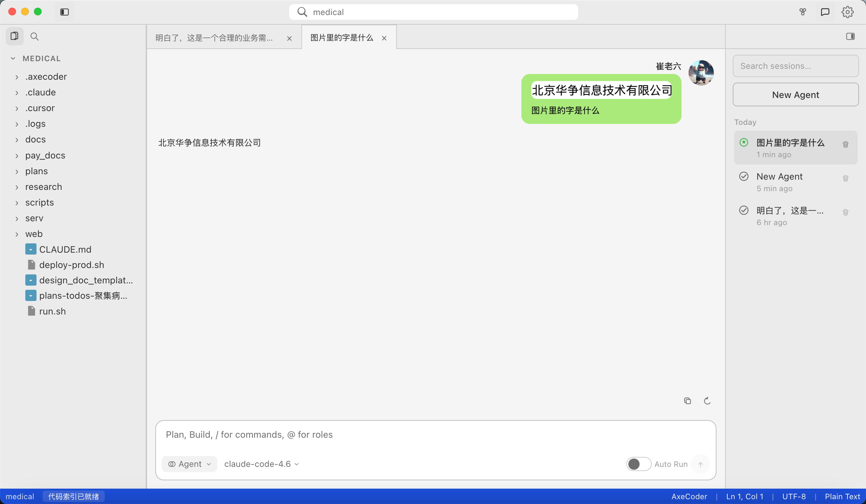Open the claude-code-4.6 model dropdown
866x504 pixels.
pyautogui.click(x=262, y=464)
